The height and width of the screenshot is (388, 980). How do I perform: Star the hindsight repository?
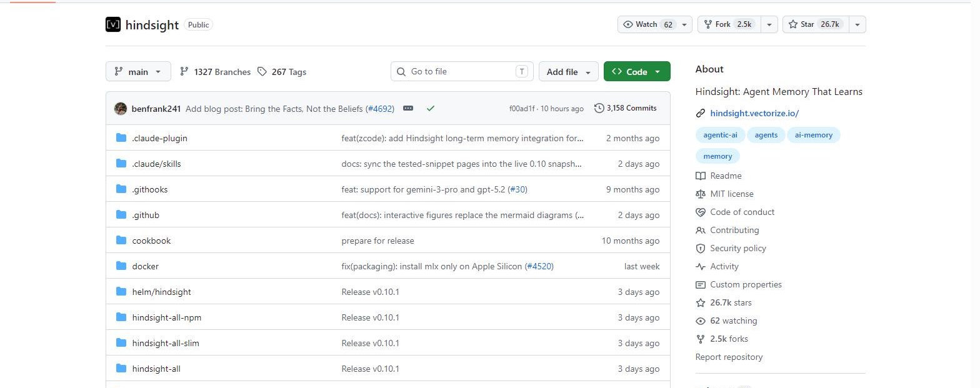tap(816, 24)
